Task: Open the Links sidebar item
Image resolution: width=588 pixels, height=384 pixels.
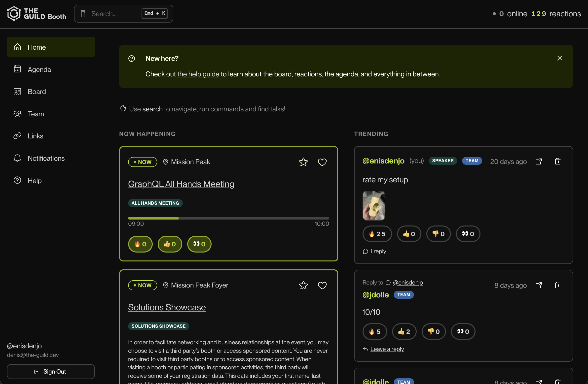Action: [51, 136]
